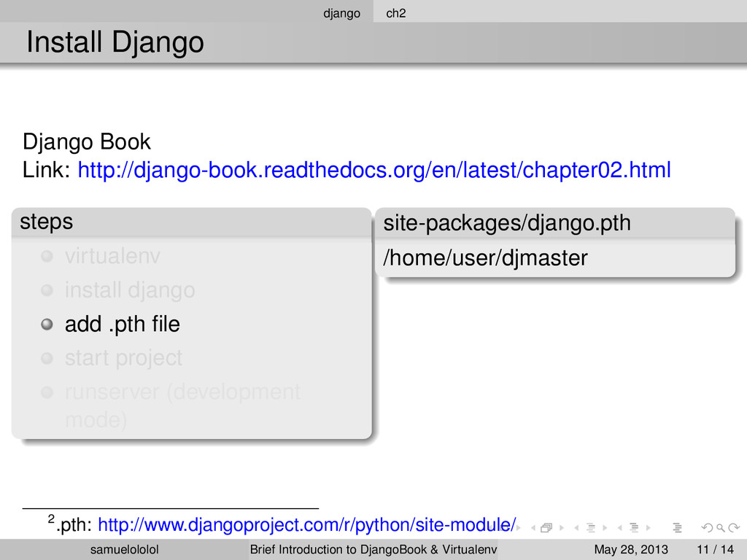The image size is (747, 560).
Task: Go to next subsection with its right arrow
Action: pyautogui.click(x=605, y=528)
